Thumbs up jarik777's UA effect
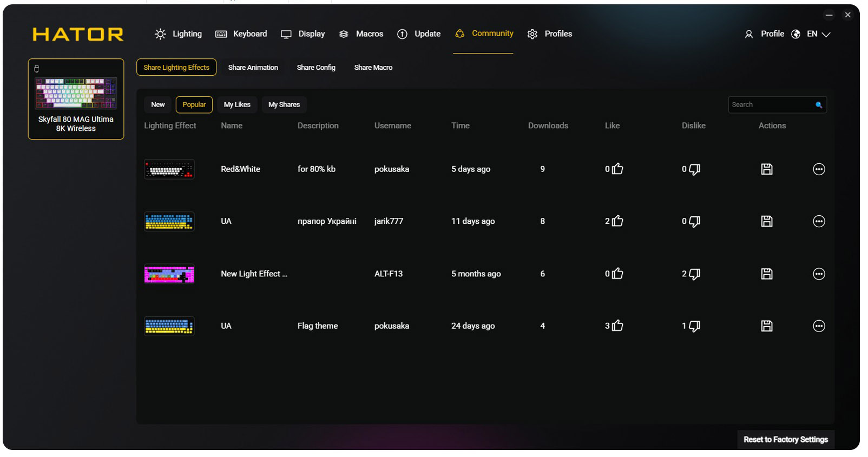Screen dimensions: 868x457 click(617, 221)
